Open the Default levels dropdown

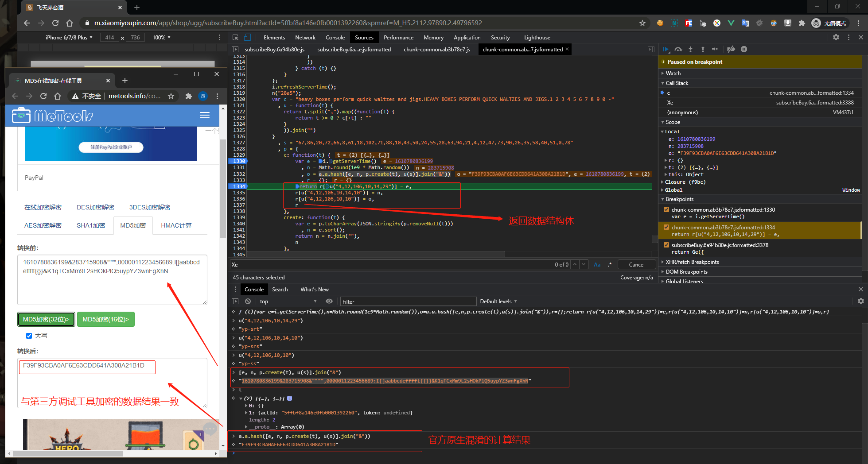coord(498,302)
